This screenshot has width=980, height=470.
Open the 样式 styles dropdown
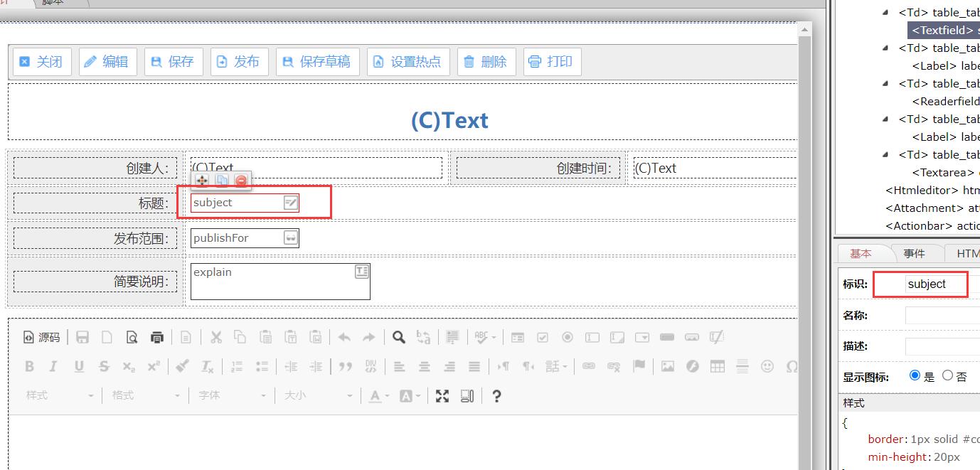tap(60, 395)
